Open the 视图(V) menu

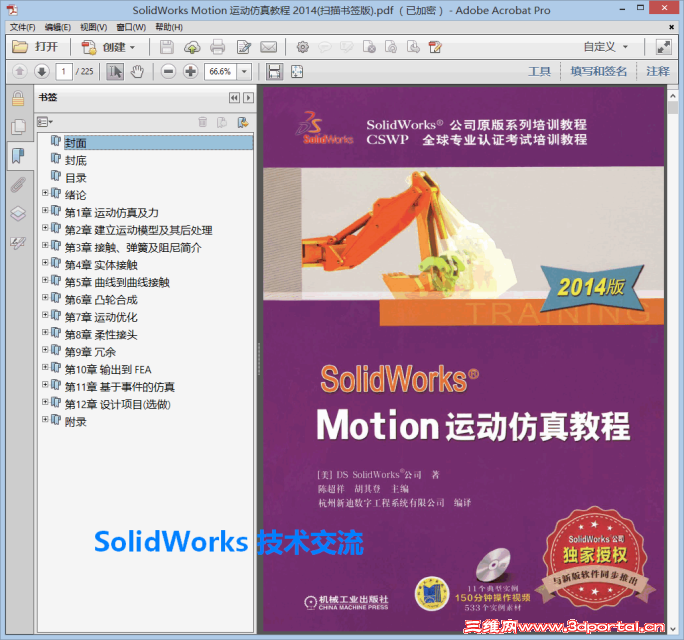[93, 27]
